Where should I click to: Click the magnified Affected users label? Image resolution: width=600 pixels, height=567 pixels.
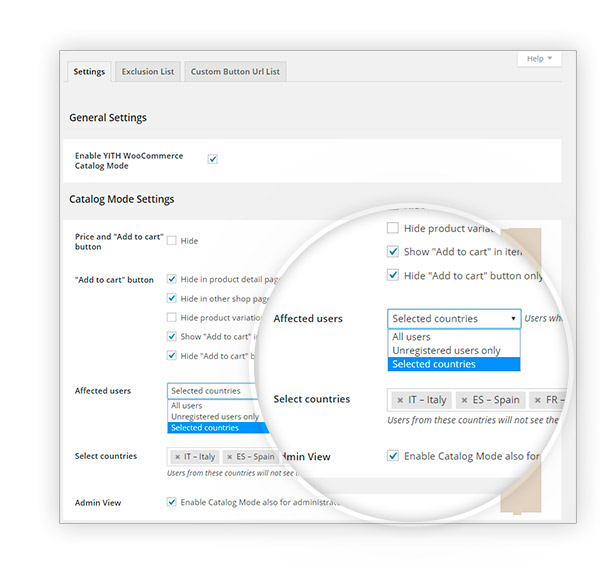pos(308,319)
